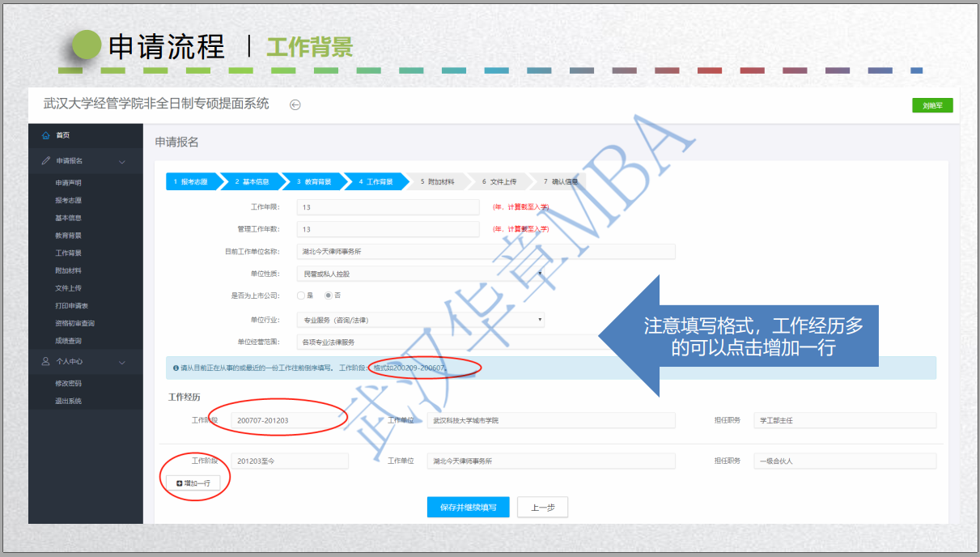Open 文件上传 in the sidebar

coord(68,288)
